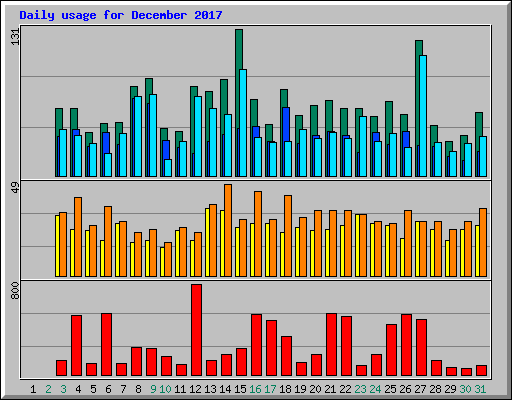Click the orange bar for day 4
Screen dimensions: 512x400
click(78, 237)
